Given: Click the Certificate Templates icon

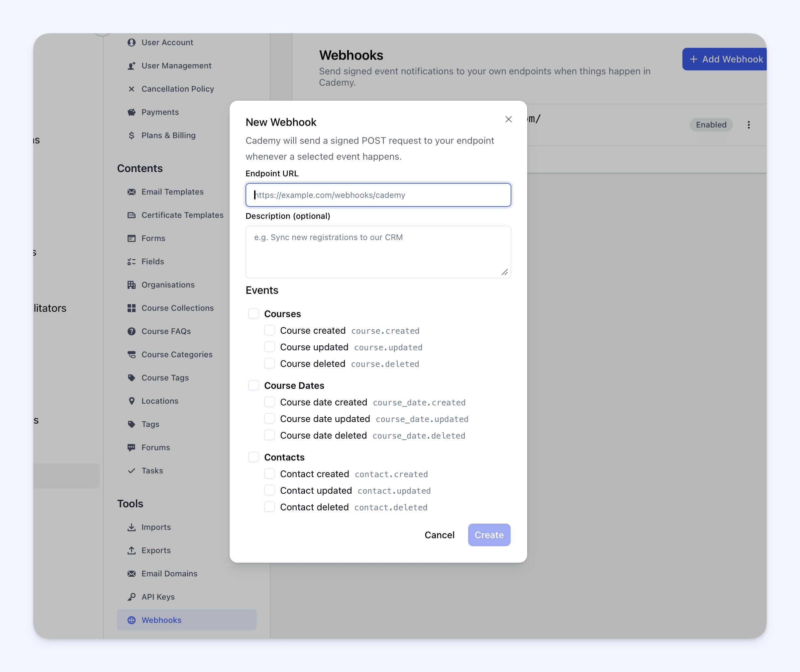Looking at the screenshot, I should (x=132, y=215).
